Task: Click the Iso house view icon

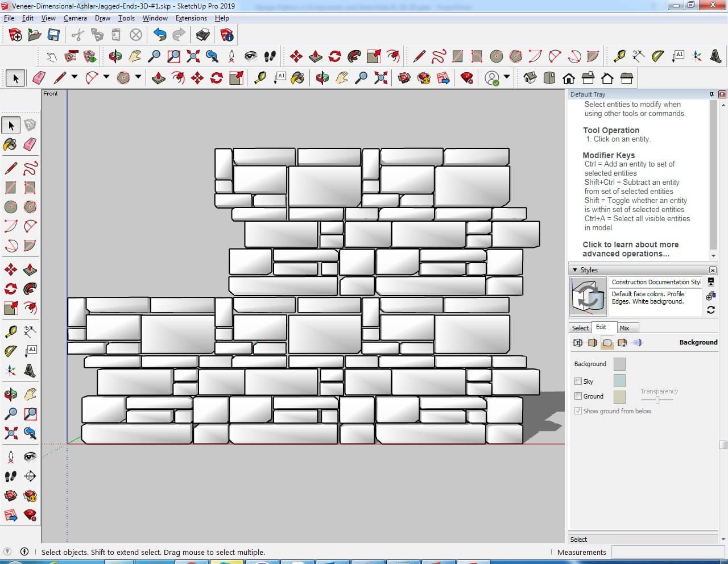Action: (530, 78)
